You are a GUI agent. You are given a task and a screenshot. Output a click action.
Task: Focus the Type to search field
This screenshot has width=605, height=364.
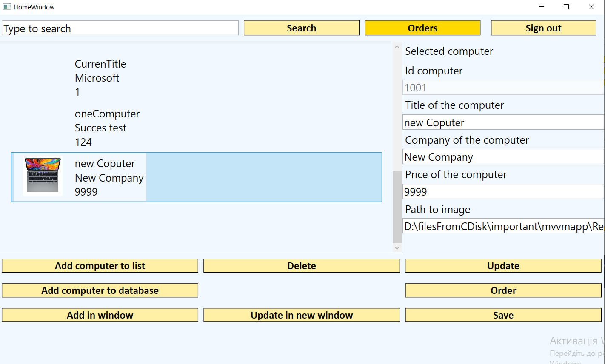pos(120,28)
